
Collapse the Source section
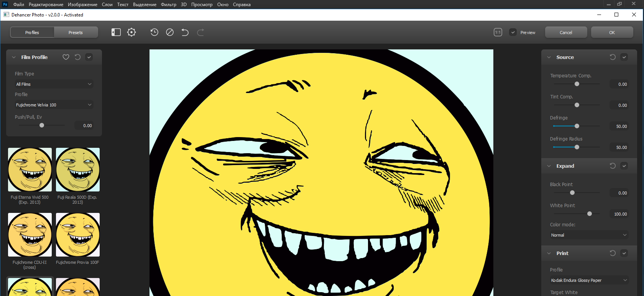(x=549, y=57)
